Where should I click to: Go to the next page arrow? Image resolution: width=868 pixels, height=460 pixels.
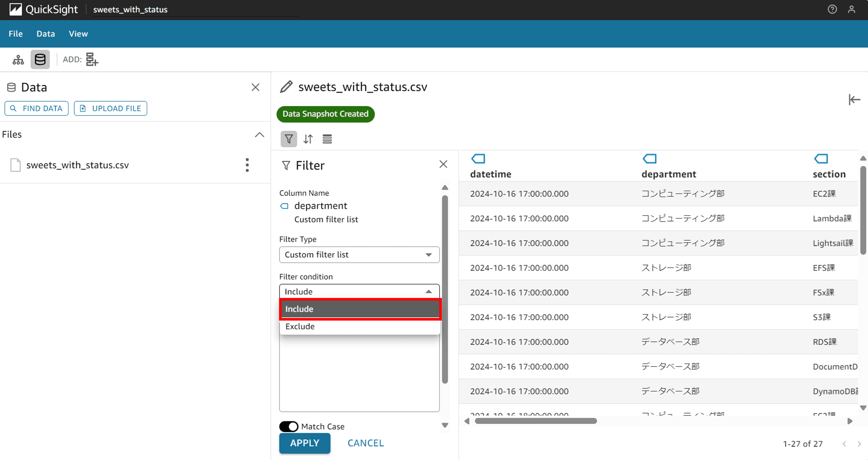(x=859, y=444)
